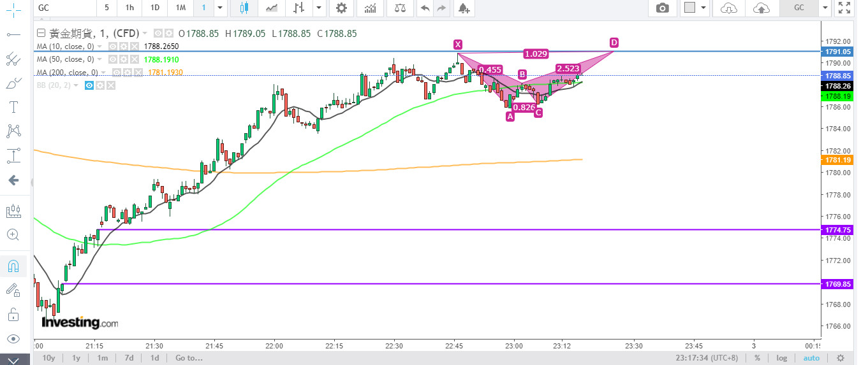
Task: Open the Go to... date dialog
Action: point(189,358)
